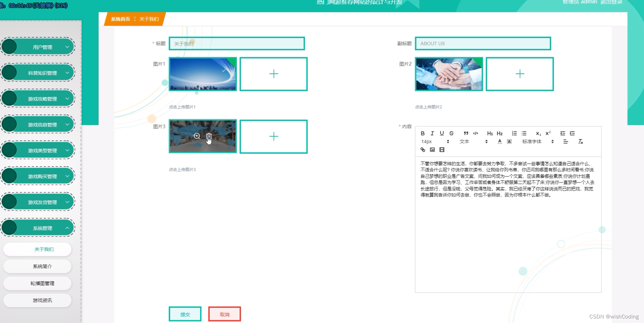
Task: Apply H1 heading in the content editor
Action: pos(490,133)
